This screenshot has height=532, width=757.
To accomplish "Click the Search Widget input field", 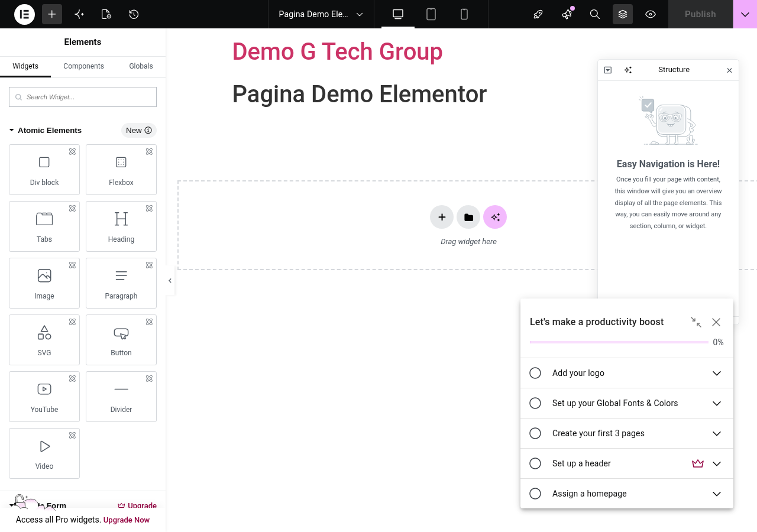I will [83, 97].
